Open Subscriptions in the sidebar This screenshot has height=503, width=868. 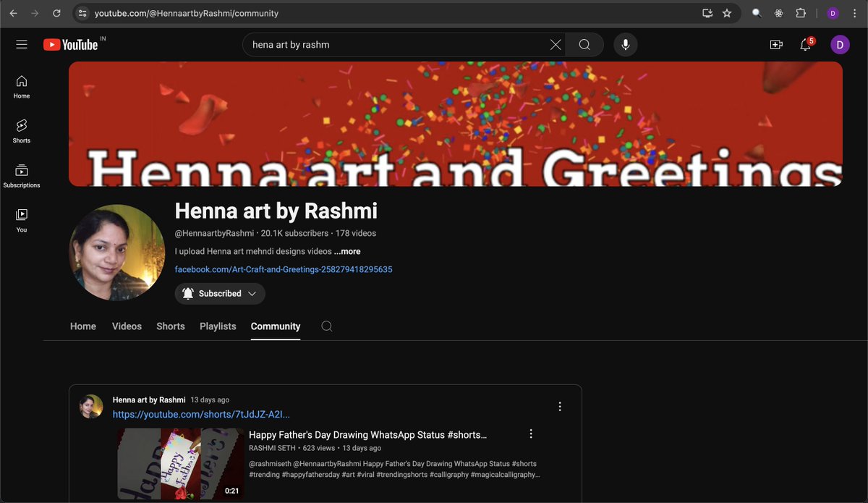[x=22, y=177]
